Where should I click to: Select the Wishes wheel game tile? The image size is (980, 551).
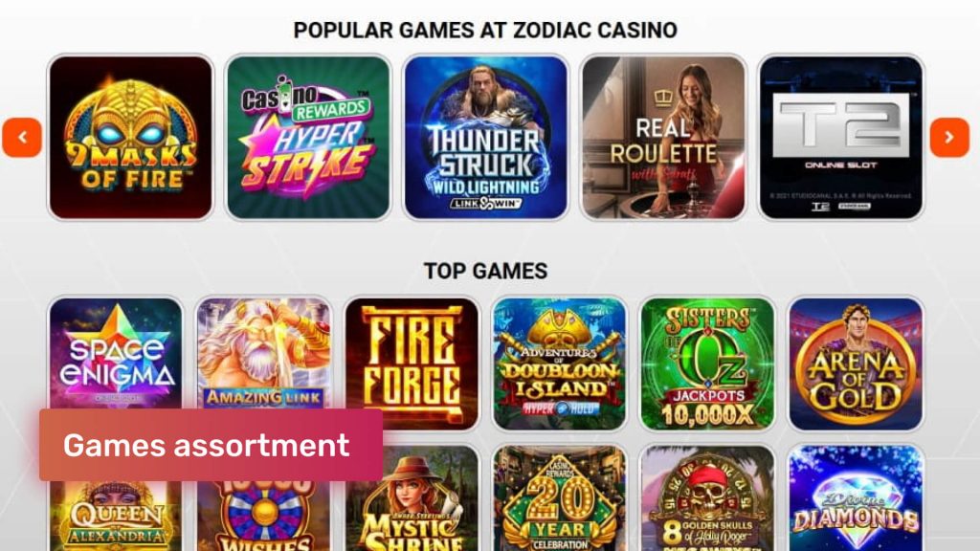[x=264, y=516]
